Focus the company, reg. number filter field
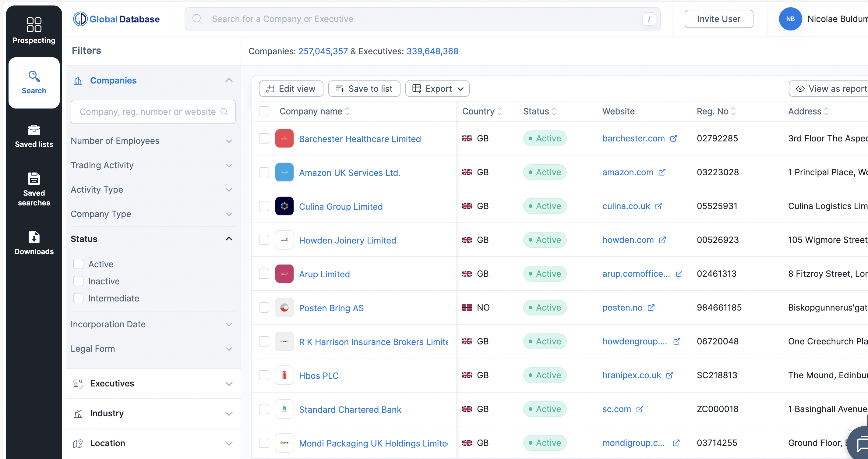The height and width of the screenshot is (459, 868). pyautogui.click(x=148, y=112)
